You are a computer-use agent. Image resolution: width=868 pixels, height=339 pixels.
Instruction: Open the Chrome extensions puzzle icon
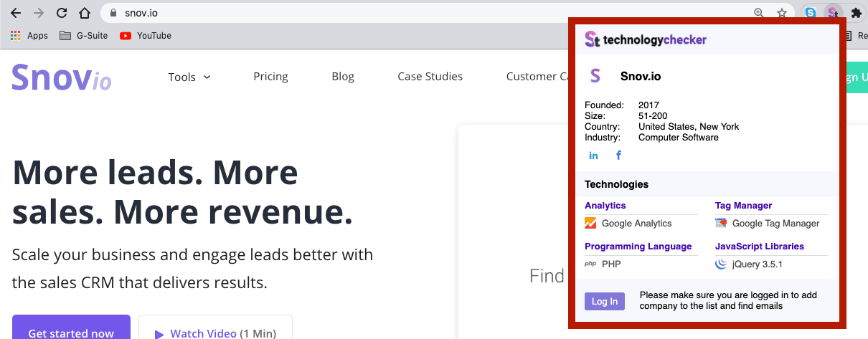(x=856, y=13)
